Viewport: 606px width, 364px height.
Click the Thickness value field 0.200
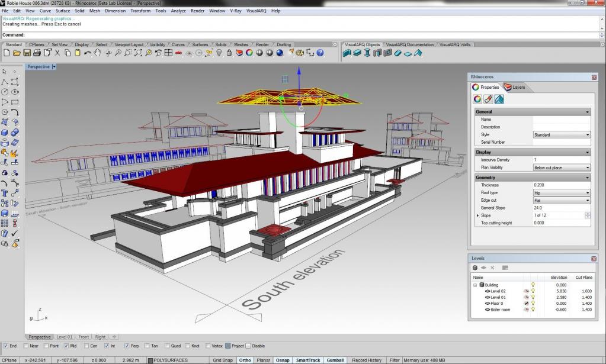(562, 185)
